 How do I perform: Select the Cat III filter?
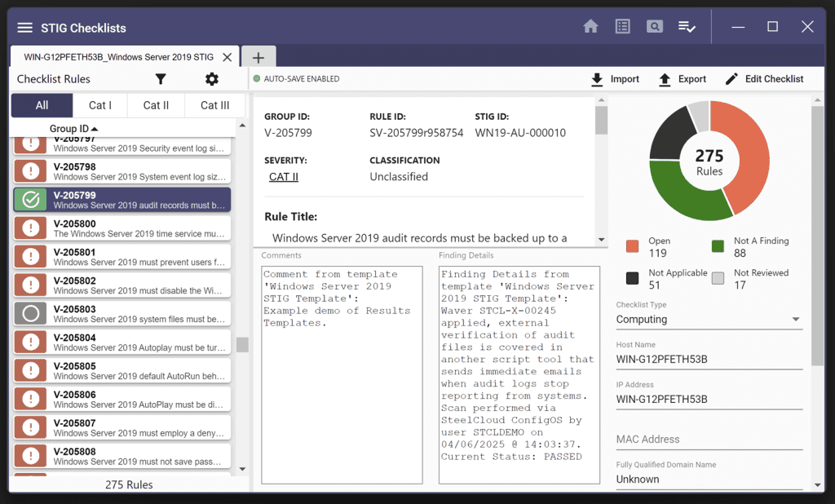pos(213,104)
